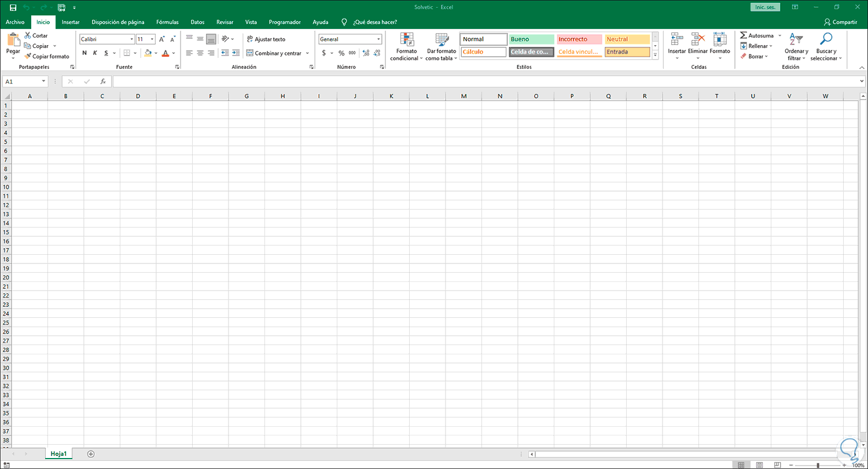Open the fill color dropdown arrow
The width and height of the screenshot is (868, 469).
[x=156, y=53]
